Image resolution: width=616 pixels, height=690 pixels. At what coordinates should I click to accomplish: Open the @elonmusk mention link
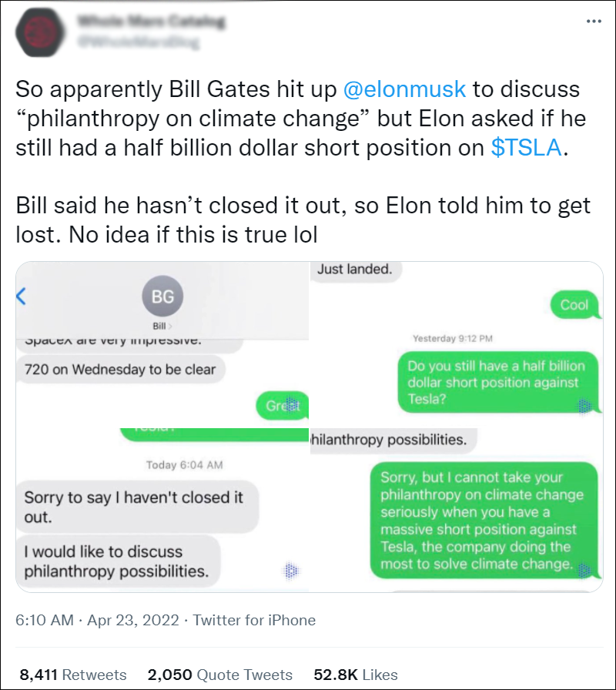(404, 89)
